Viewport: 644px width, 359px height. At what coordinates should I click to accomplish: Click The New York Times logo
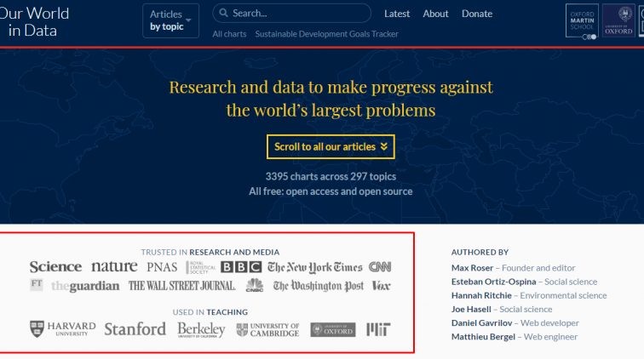[x=315, y=267]
